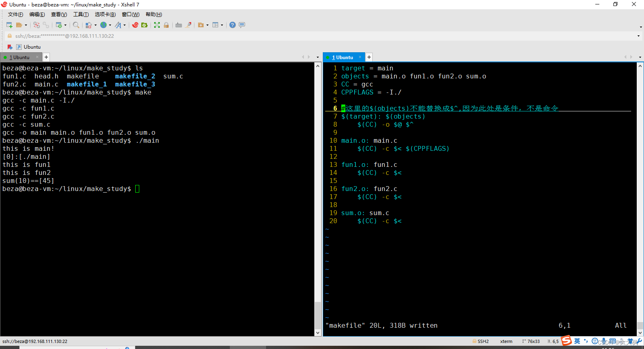Click left pane scrollbar down arrow
Screen dimensions: 644x349
tap(318, 333)
